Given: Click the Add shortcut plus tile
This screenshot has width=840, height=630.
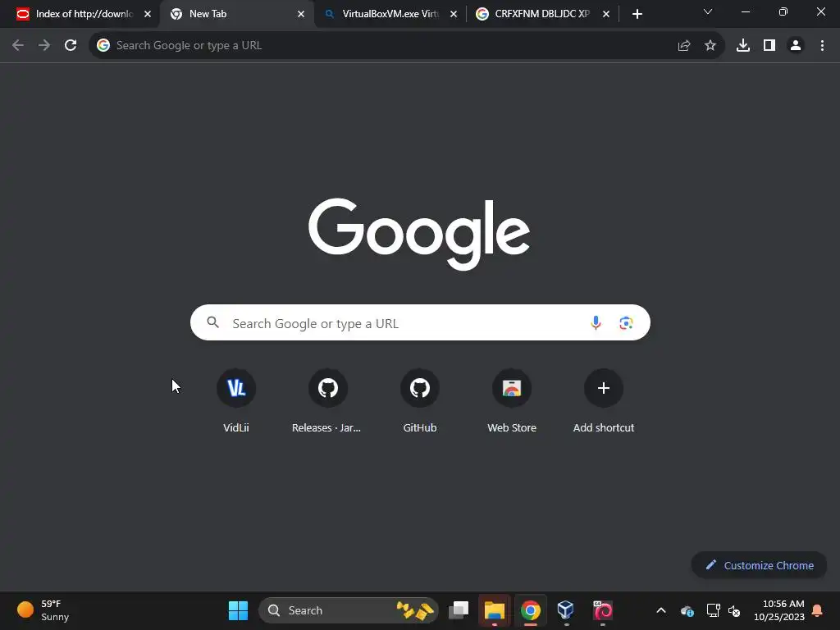Looking at the screenshot, I should pyautogui.click(x=604, y=400).
